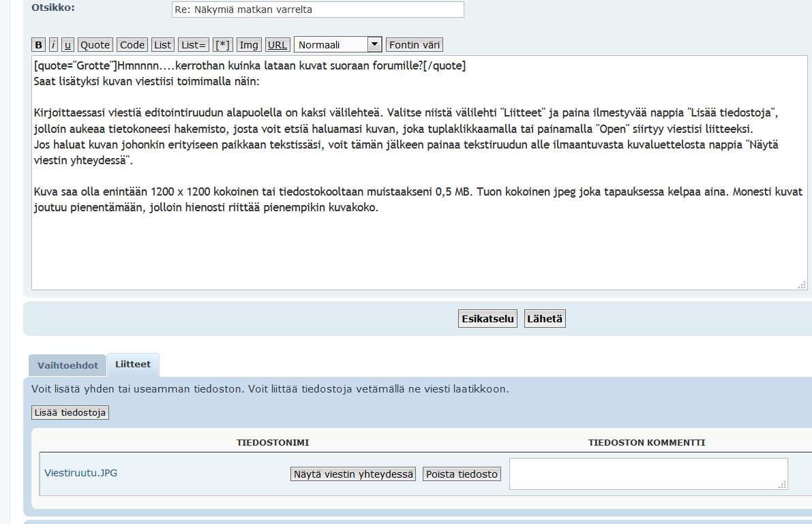Select the Liitteet tab
This screenshot has width=812, height=524.
coord(133,365)
